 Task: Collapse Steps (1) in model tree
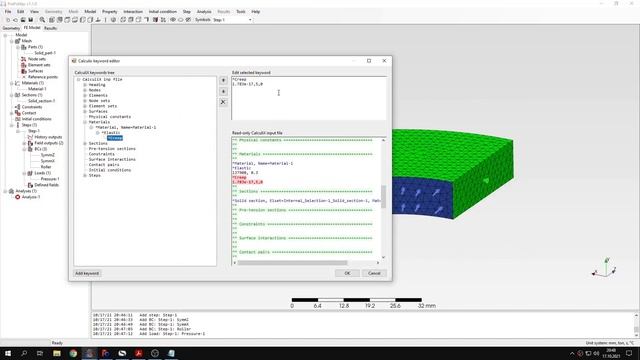[x=11, y=125]
